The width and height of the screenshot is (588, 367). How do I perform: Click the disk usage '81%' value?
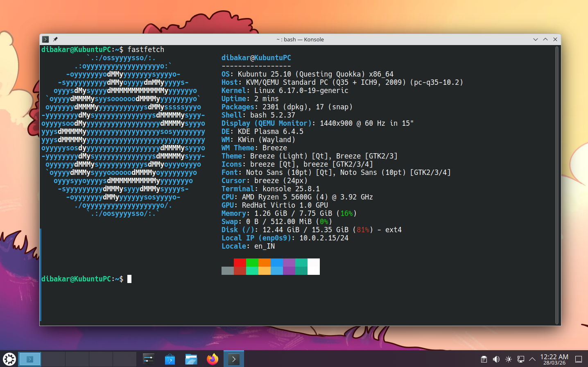click(x=363, y=230)
